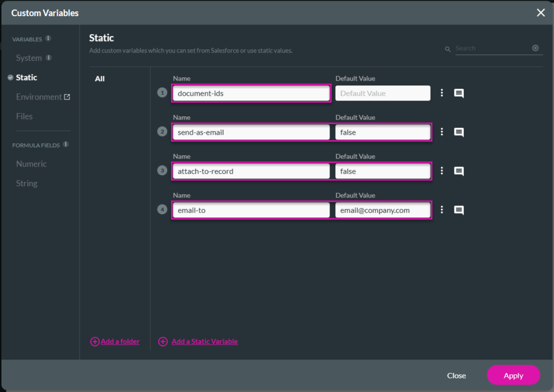Clear the search using the circled X icon
The image size is (554, 392).
[536, 48]
